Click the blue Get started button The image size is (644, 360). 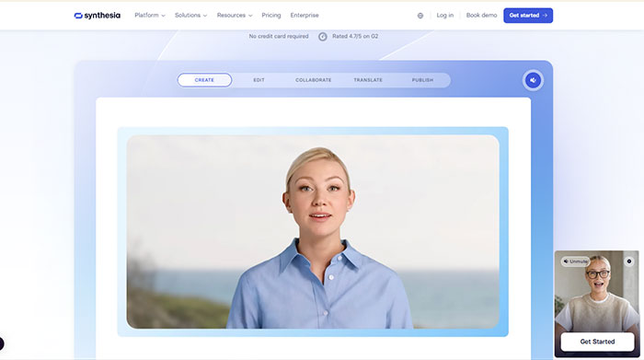tap(528, 16)
